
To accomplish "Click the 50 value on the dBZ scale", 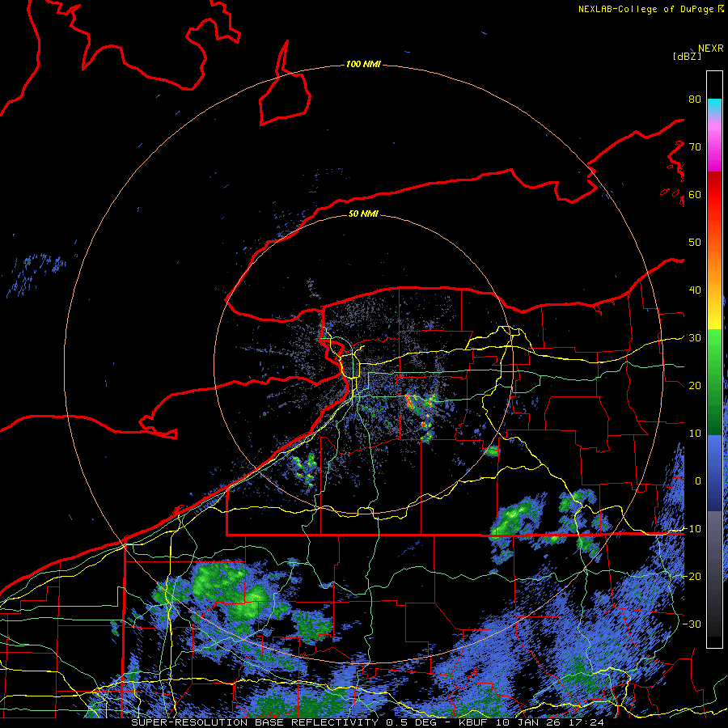I will click(x=695, y=243).
